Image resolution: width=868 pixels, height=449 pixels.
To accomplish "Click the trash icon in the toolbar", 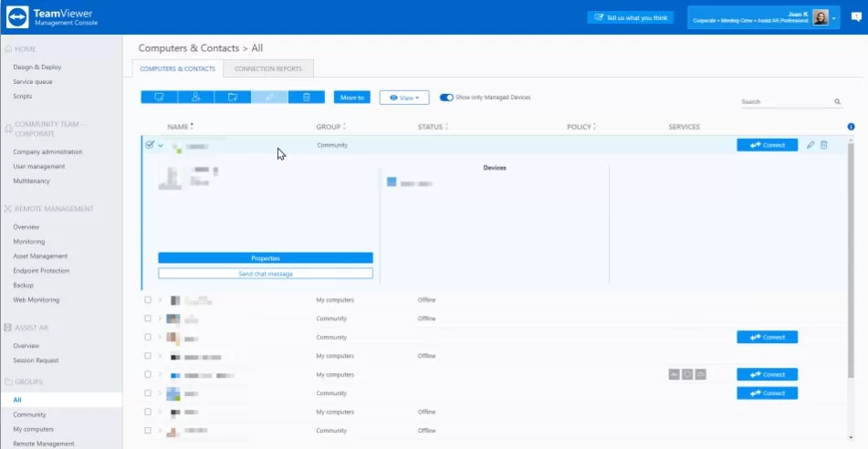I will [x=307, y=97].
